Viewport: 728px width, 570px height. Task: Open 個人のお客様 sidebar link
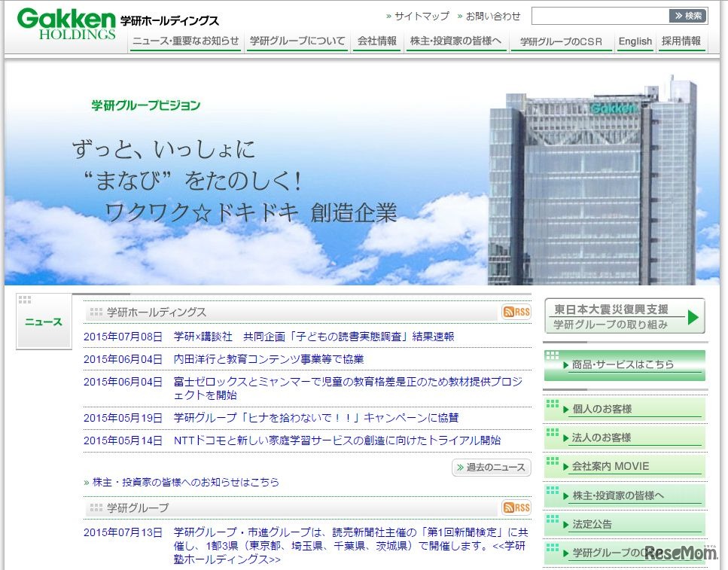coord(624,409)
